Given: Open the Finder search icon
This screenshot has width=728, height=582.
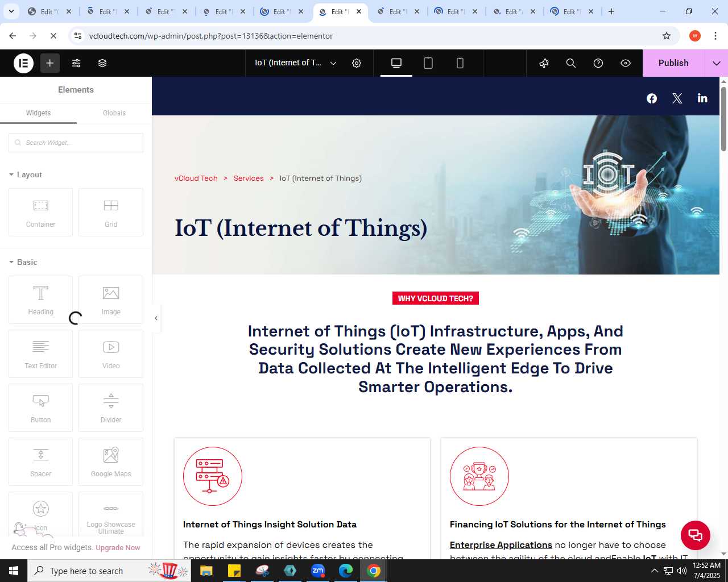Looking at the screenshot, I should click(571, 63).
